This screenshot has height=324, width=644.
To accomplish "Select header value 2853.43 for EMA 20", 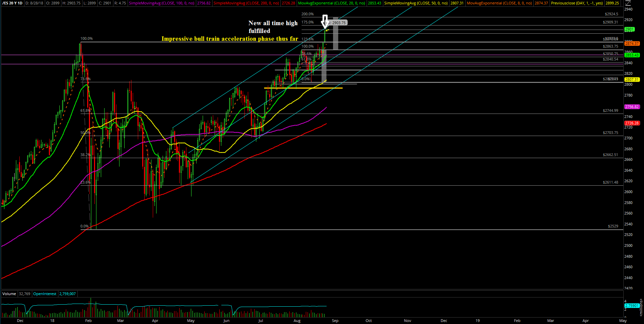I will click(x=374, y=3).
